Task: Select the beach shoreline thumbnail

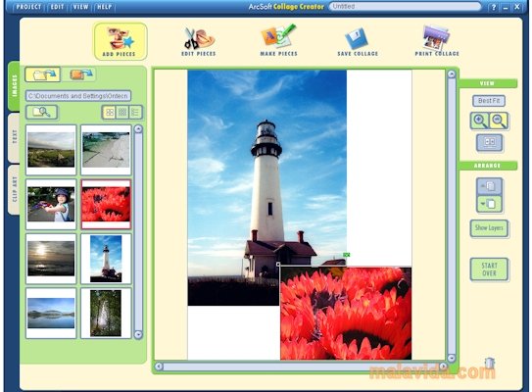Action: point(106,150)
